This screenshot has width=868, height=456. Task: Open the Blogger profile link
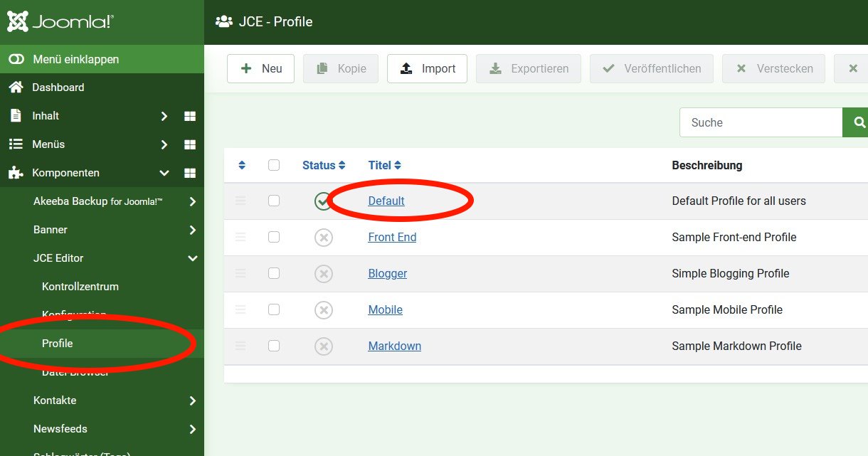(x=388, y=273)
